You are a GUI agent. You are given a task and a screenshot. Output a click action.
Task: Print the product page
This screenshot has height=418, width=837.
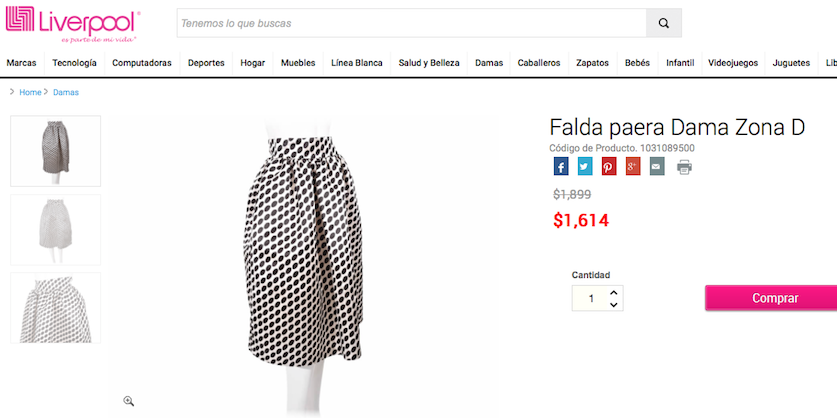point(684,167)
